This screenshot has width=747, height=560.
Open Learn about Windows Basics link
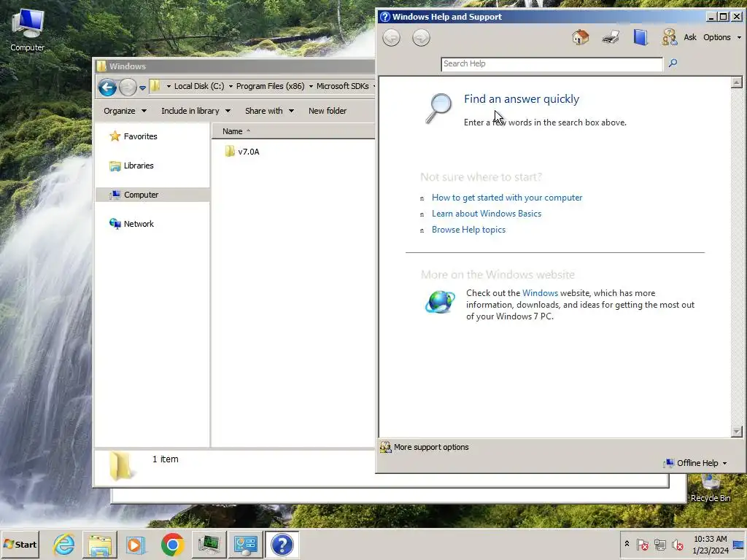point(487,214)
